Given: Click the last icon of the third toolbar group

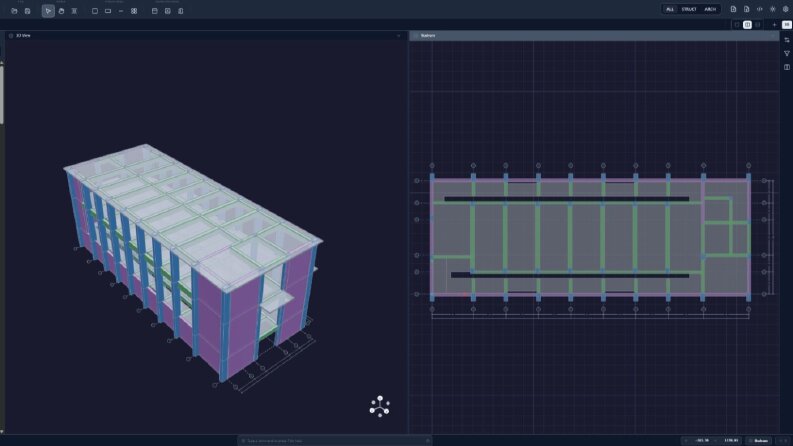Looking at the screenshot, I should (x=181, y=11).
